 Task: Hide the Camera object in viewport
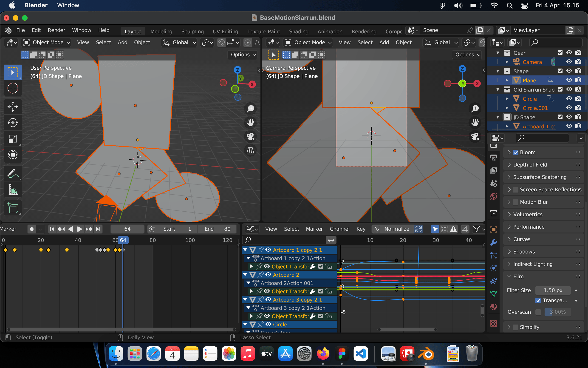tap(569, 62)
